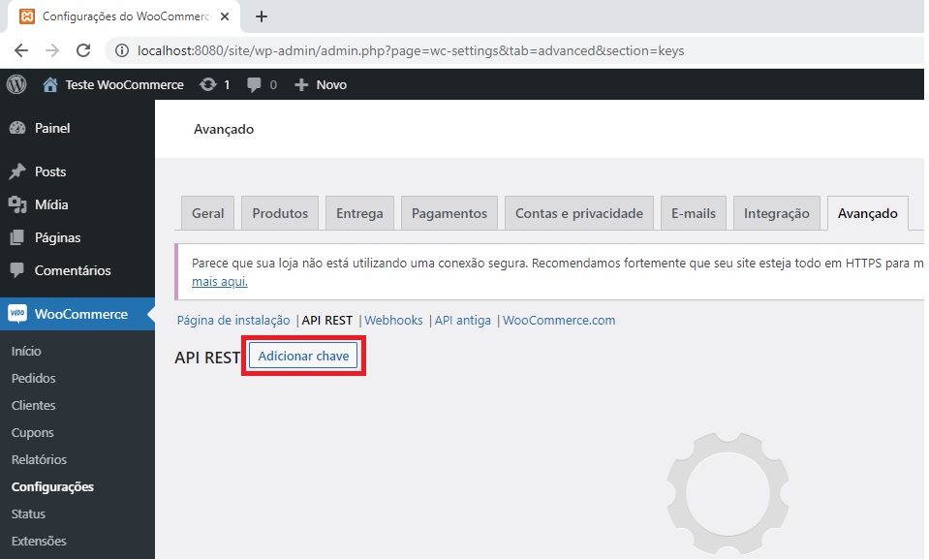
Task: Open Comentários in the sidebar
Action: pos(73,271)
